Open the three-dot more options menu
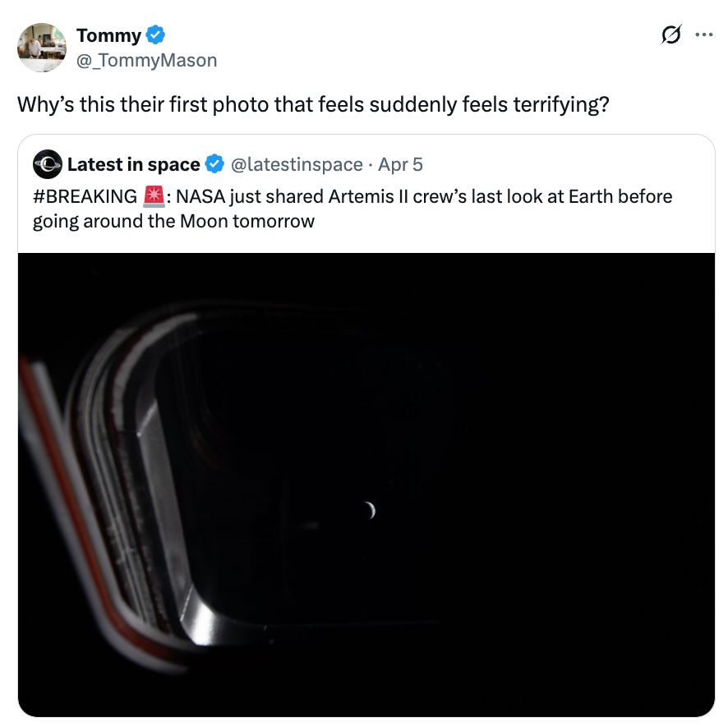Image resolution: width=728 pixels, height=726 pixels. click(704, 35)
